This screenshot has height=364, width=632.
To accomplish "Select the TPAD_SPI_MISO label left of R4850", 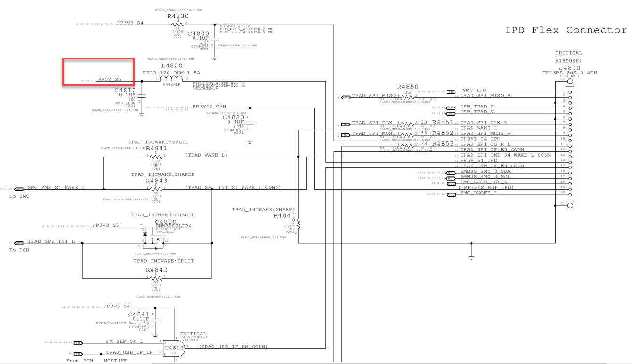I will click(374, 96).
